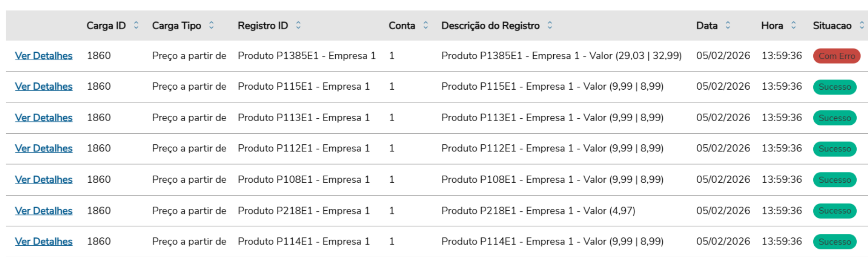Toggle sorting on Conta column
The height and width of the screenshot is (257, 868).
426,25
